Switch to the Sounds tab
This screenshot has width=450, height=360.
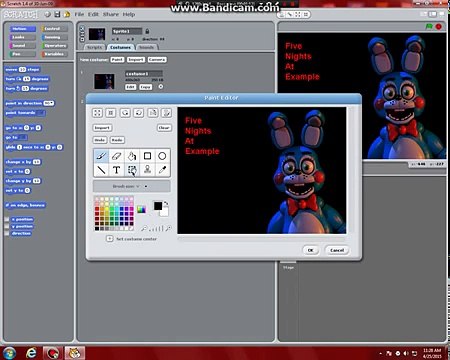click(146, 47)
